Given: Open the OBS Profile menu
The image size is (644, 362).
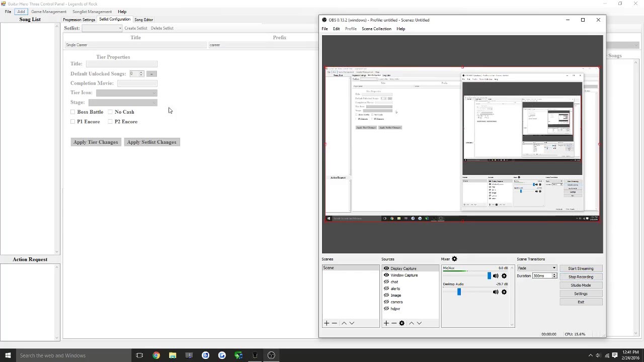Looking at the screenshot, I should coord(351,29).
